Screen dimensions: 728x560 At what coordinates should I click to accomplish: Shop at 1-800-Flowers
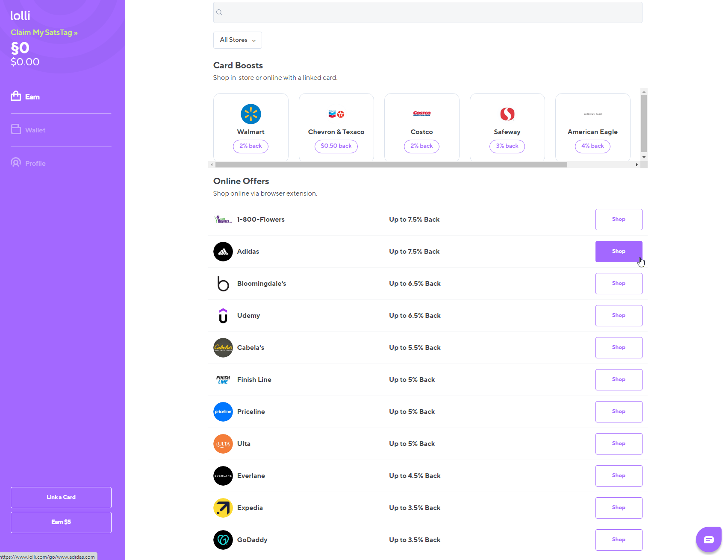click(x=619, y=220)
